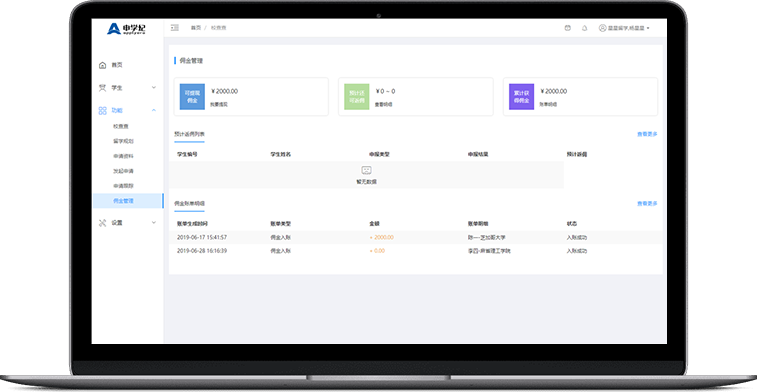
Task: Click the home icon in the sidebar
Action: 102,65
